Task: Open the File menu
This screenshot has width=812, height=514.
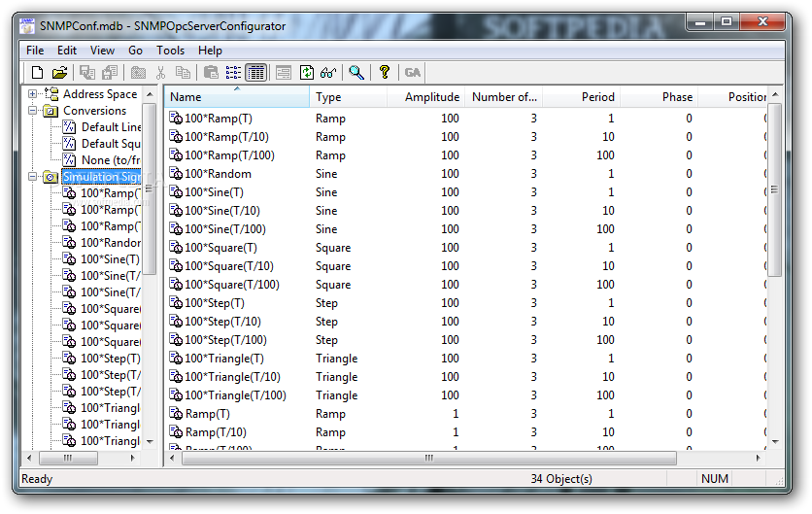Action: click(x=35, y=51)
